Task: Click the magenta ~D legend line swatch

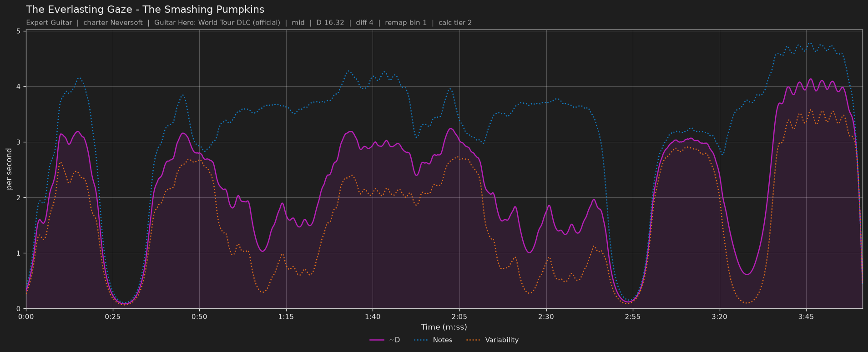Action: 377,340
